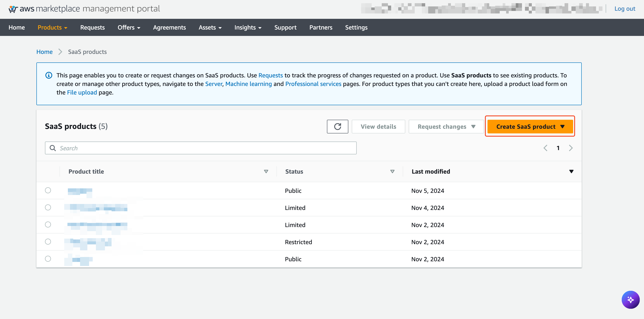The width and height of the screenshot is (644, 319).
Task: Follow the Professional services link
Action: point(313,84)
